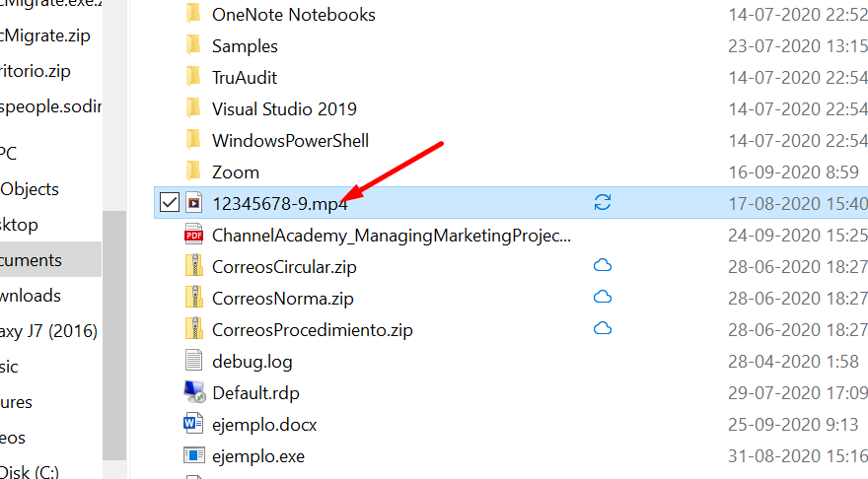
Task: Select the Zoom folder
Action: click(236, 172)
